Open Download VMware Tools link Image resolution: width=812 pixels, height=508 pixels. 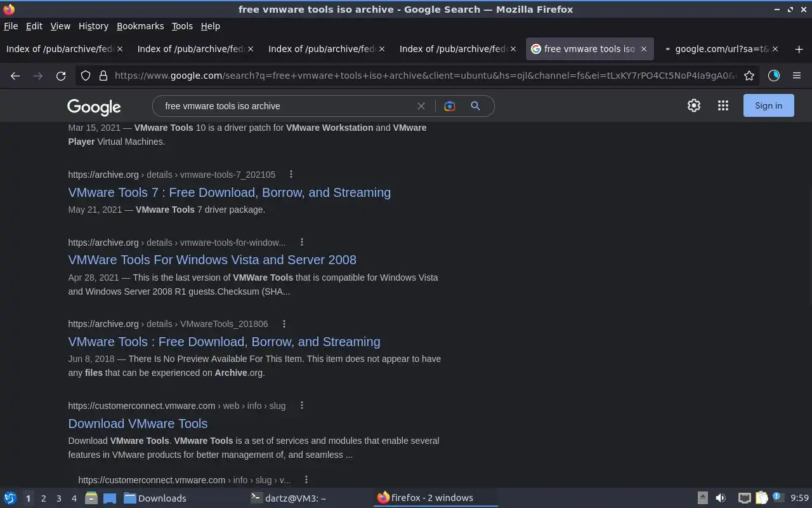tap(138, 424)
